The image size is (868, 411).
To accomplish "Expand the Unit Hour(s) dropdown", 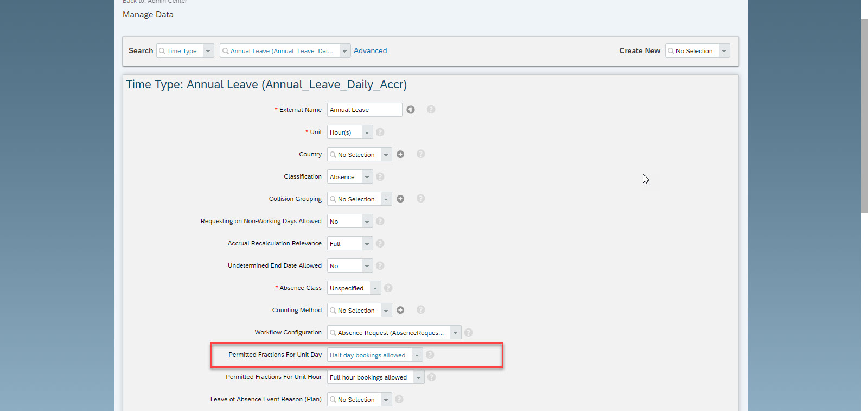I will tap(367, 132).
